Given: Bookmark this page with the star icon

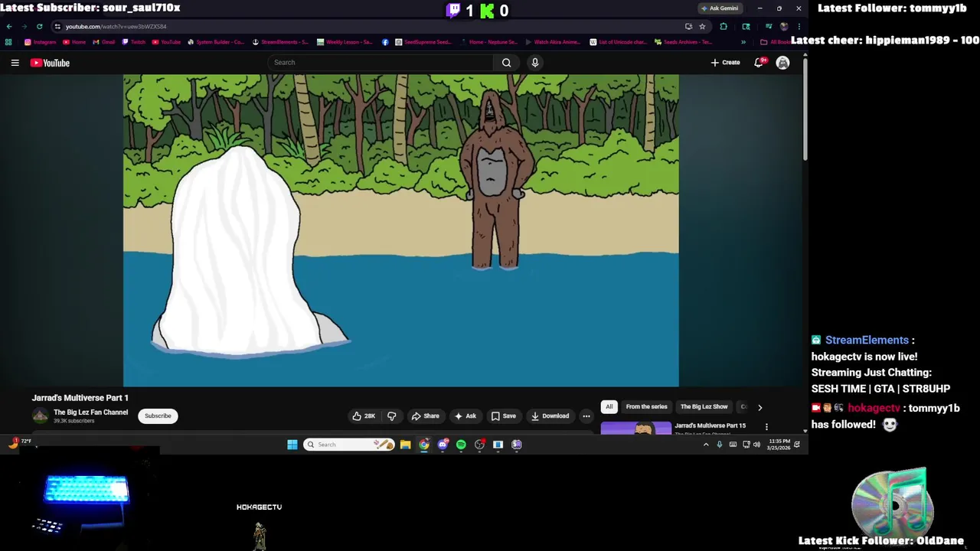Looking at the screenshot, I should pyautogui.click(x=702, y=27).
